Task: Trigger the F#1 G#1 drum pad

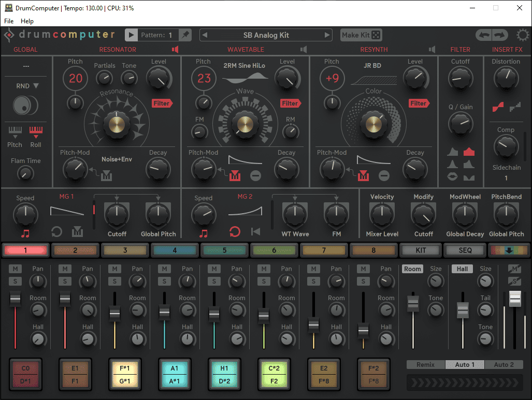Action: pyautogui.click(x=125, y=374)
